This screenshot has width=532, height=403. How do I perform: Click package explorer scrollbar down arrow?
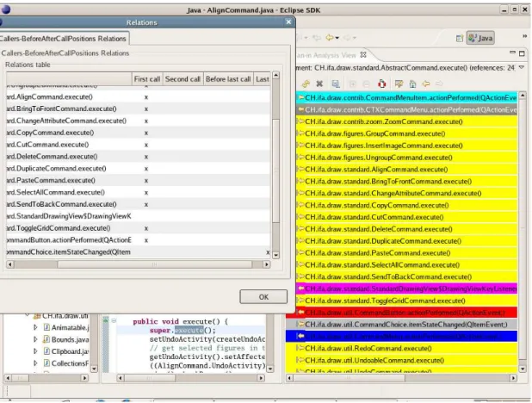click(95, 369)
